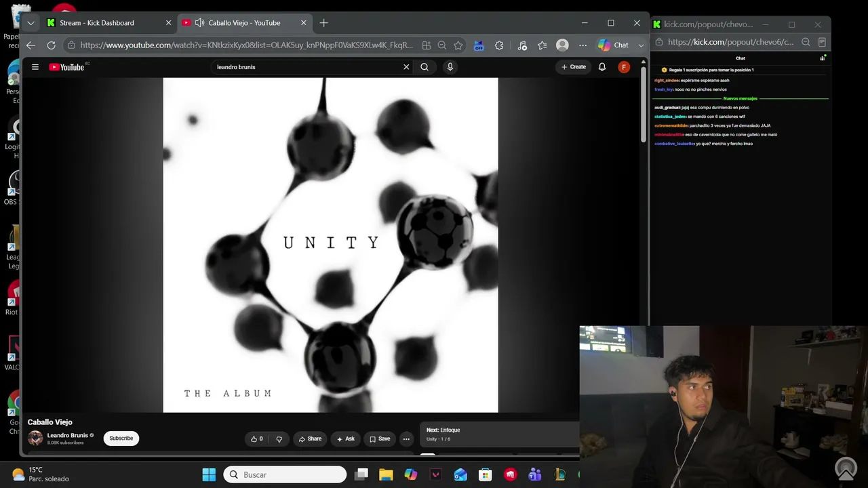Close the YouTube tab
Screen dimensions: 868x488
click(304, 23)
